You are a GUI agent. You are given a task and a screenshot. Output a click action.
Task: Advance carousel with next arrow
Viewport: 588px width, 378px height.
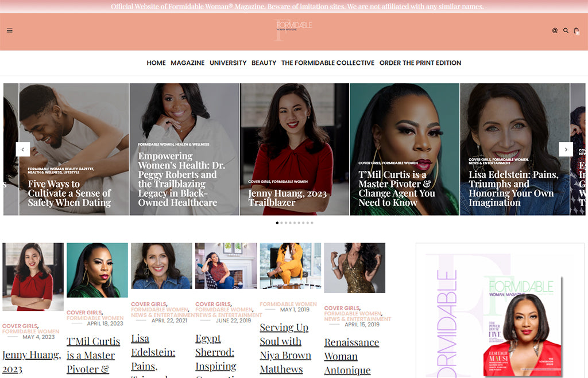(566, 149)
